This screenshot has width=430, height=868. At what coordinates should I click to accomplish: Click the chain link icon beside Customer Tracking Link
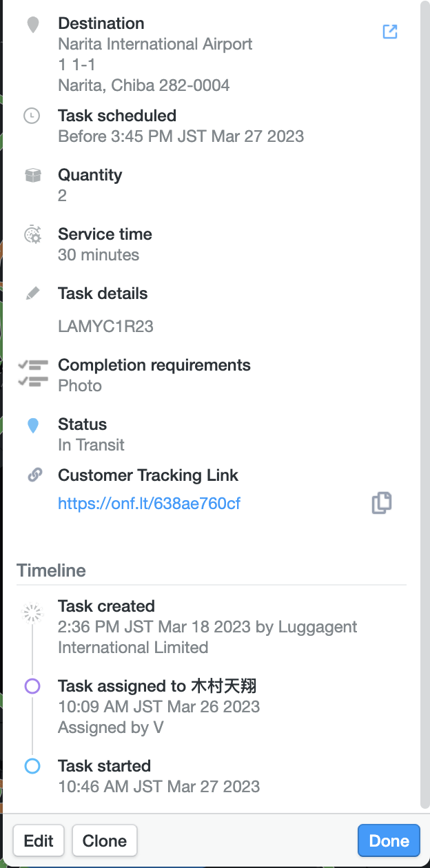[x=34, y=475]
